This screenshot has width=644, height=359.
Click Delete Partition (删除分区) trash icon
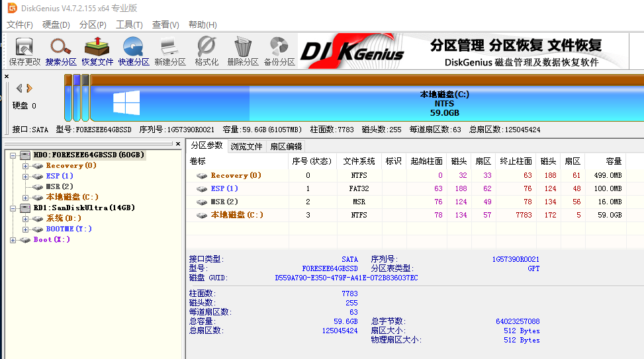pos(243,52)
